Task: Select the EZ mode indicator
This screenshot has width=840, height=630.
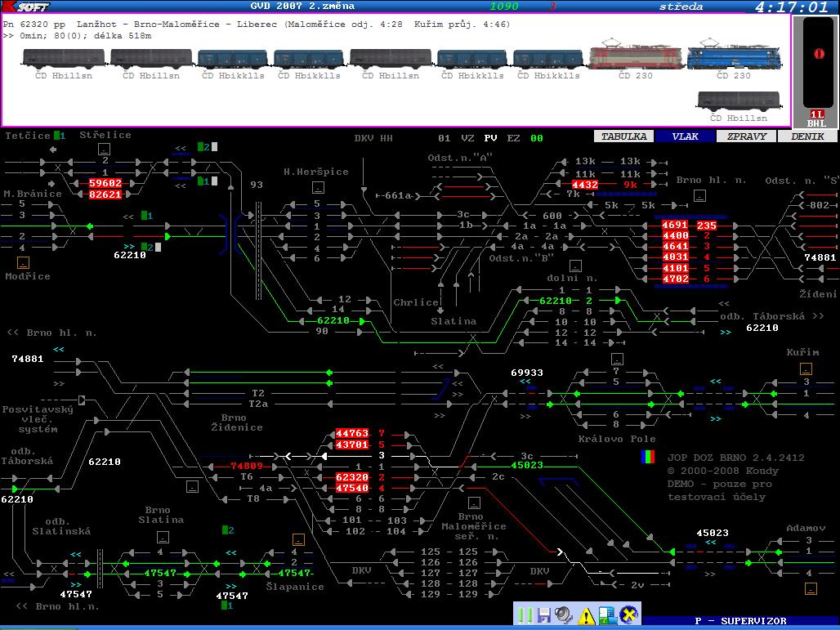Action: 514,138
